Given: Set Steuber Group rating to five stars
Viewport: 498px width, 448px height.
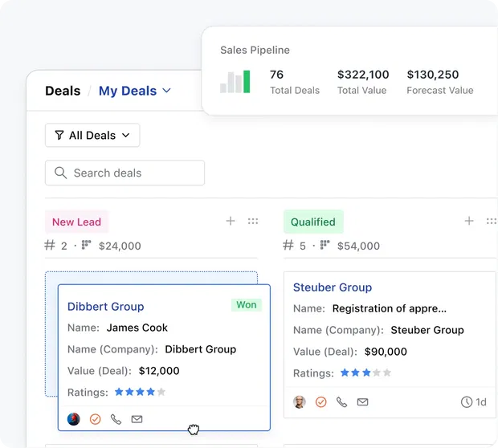Looking at the screenshot, I should pyautogui.click(x=387, y=373).
